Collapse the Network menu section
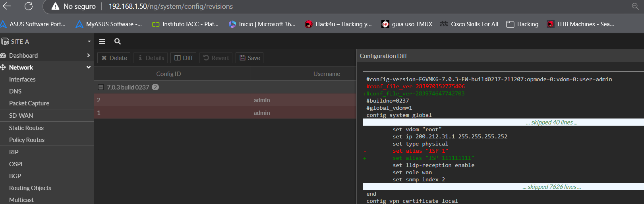Screen dimensions: 644x204 tap(88, 67)
